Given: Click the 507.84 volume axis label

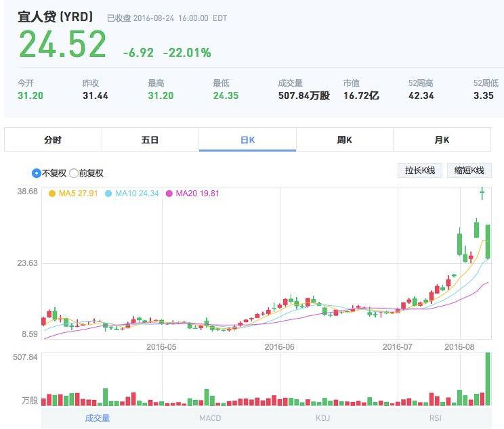Looking at the screenshot, I should pos(25,357).
